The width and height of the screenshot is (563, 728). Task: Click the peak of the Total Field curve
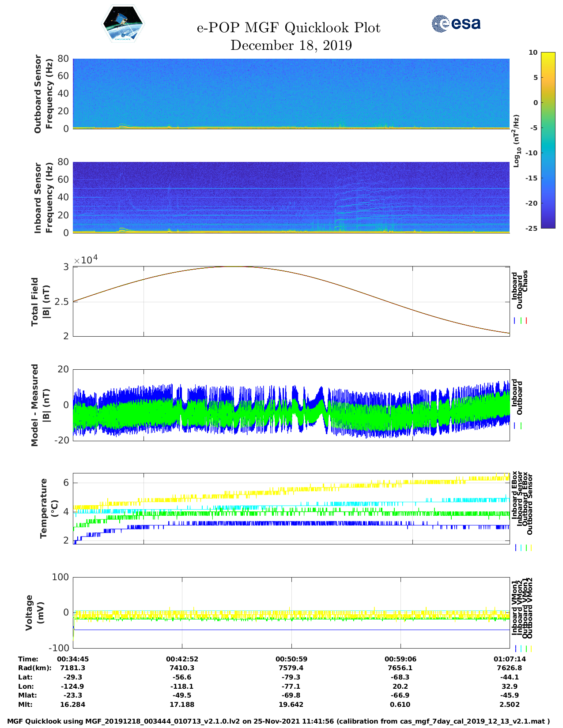pyautogui.click(x=236, y=266)
